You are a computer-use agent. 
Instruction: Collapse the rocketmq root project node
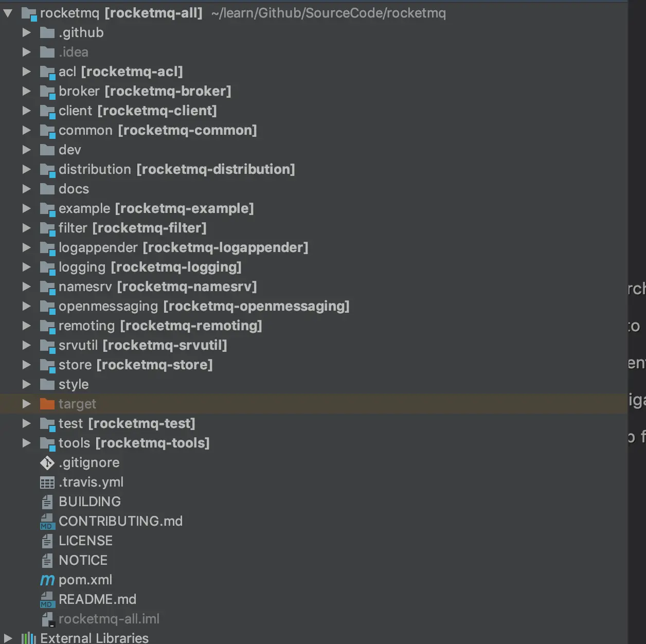8,13
